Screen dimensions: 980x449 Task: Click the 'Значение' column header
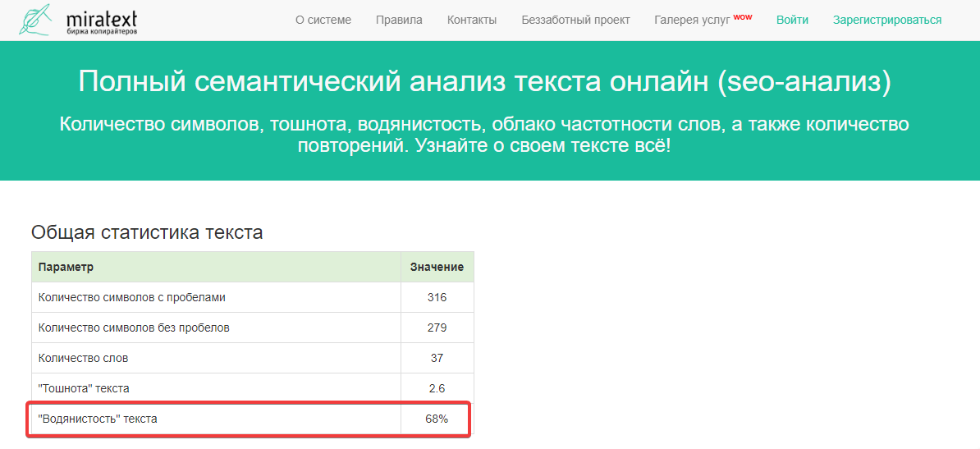click(437, 267)
